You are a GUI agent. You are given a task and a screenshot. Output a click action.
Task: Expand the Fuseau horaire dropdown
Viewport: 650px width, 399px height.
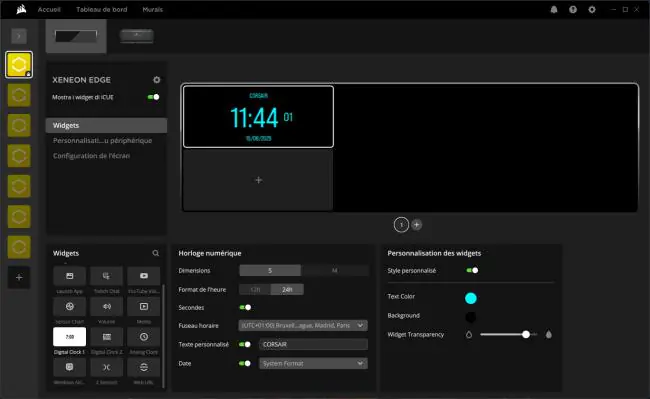coord(303,326)
